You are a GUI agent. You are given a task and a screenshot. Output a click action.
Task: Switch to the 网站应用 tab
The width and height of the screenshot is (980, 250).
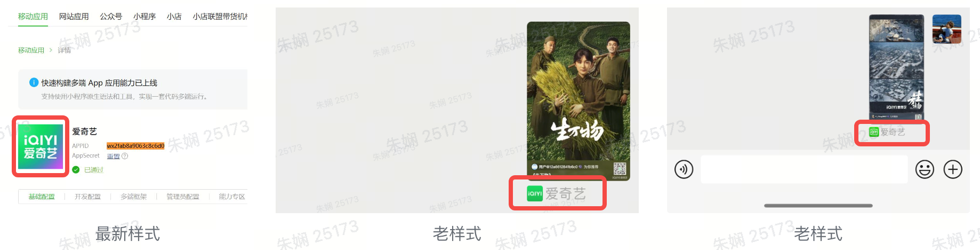pyautogui.click(x=74, y=17)
